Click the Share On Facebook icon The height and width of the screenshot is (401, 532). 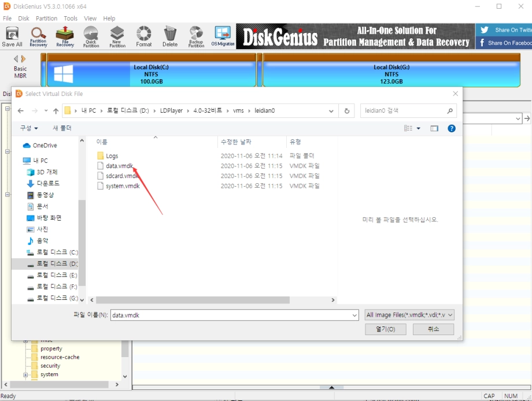482,43
